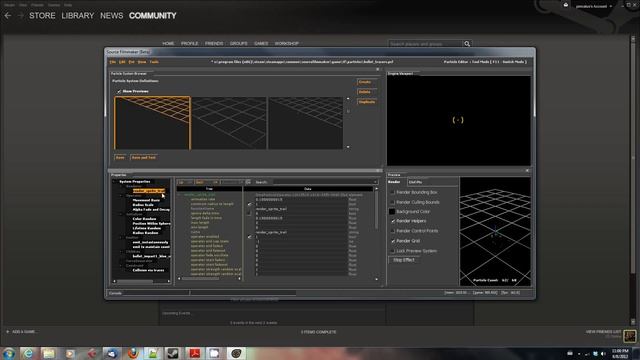This screenshot has height=360, width=640.
Task: Open the View menu
Action: click(x=142, y=62)
